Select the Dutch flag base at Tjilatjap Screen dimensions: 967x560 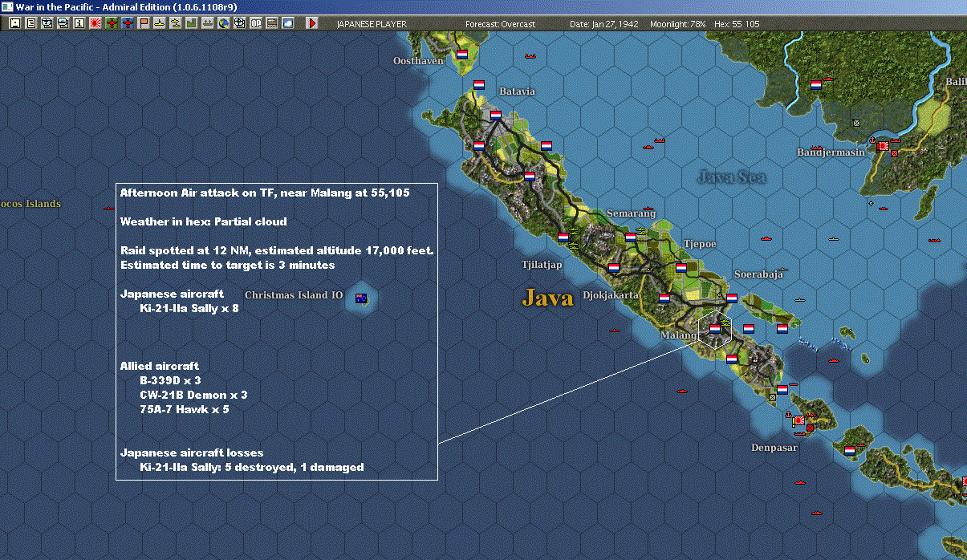pos(563,237)
